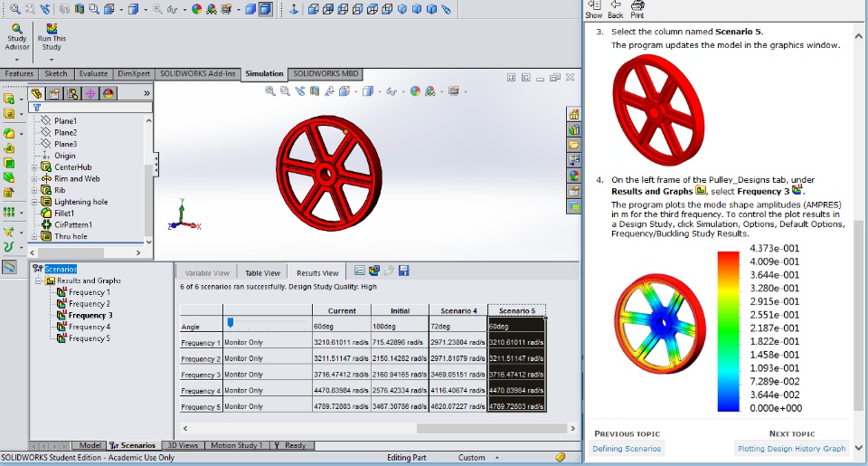Click the Show icon in tutorial window
This screenshot has width=868, height=466.
pyautogui.click(x=593, y=9)
